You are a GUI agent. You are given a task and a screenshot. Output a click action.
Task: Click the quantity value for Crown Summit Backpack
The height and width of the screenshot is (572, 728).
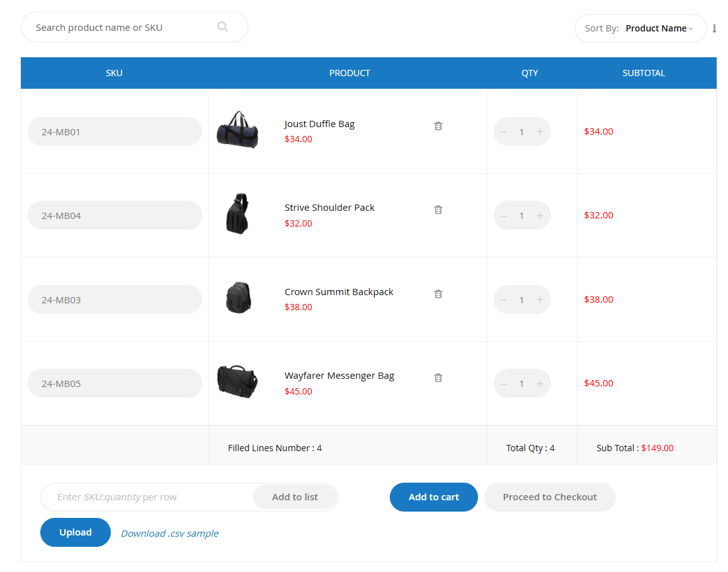pos(521,300)
